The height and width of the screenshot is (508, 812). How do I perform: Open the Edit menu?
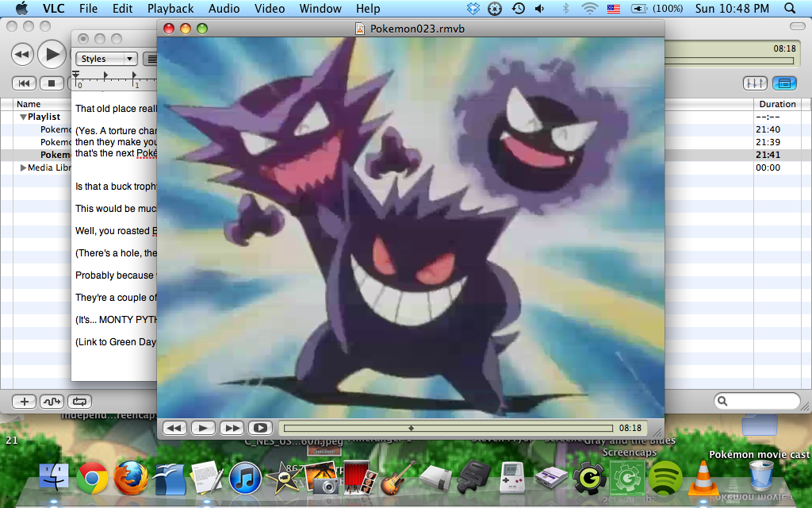122,8
